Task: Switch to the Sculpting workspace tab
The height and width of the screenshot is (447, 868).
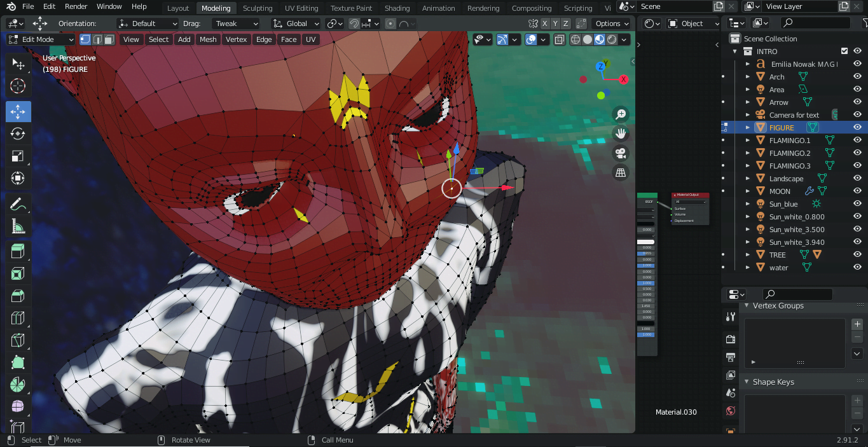Action: click(258, 8)
